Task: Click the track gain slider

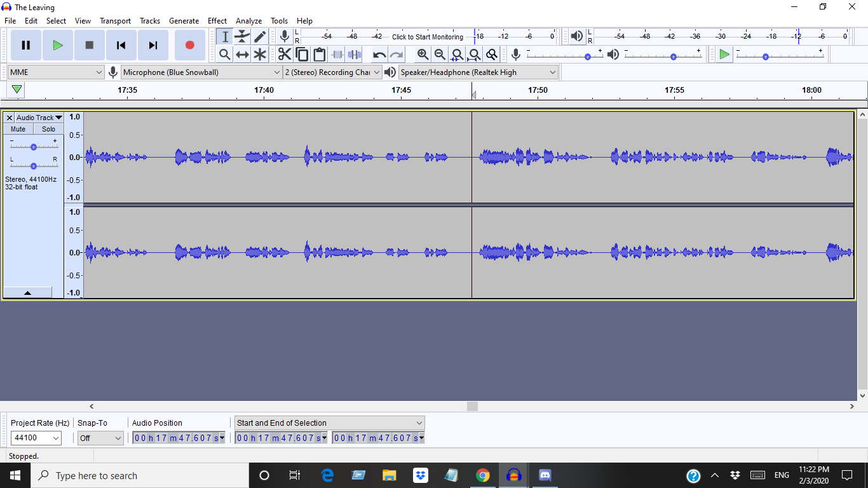Action: [x=33, y=146]
